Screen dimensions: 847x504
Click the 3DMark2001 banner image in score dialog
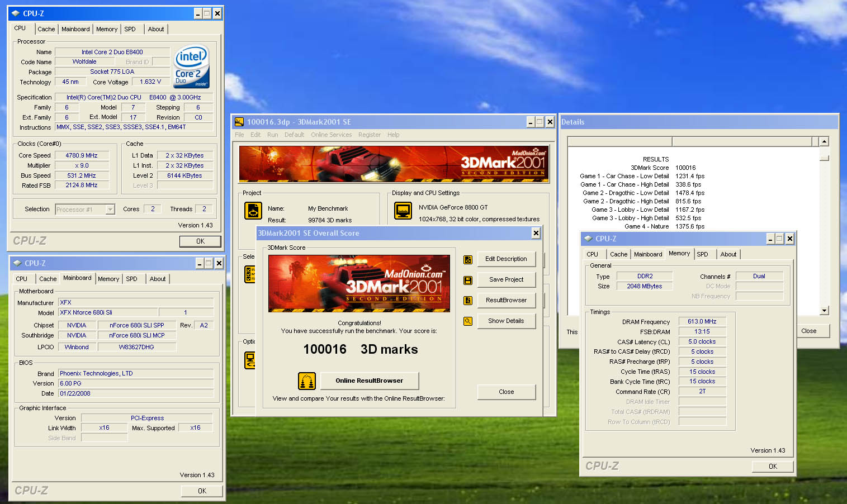(x=359, y=283)
